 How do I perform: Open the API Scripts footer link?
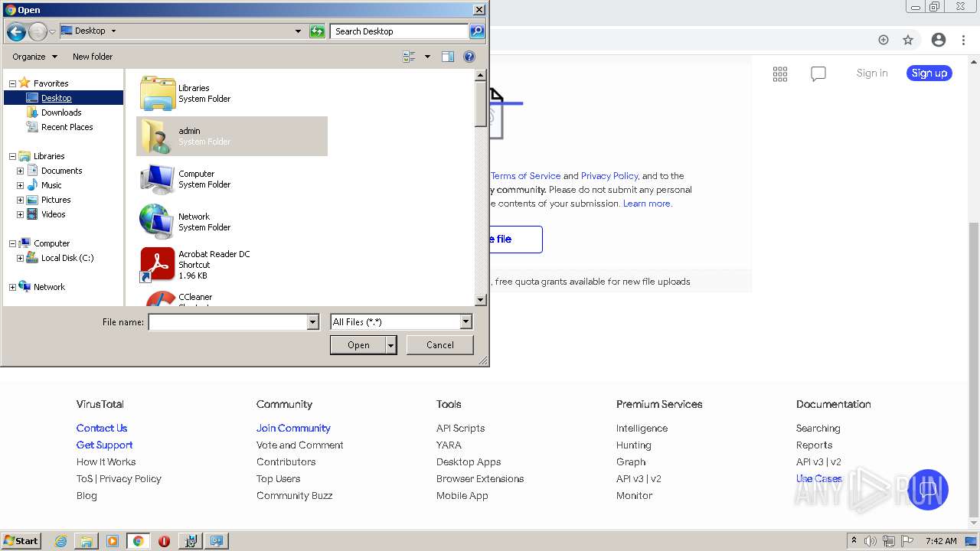click(x=460, y=429)
